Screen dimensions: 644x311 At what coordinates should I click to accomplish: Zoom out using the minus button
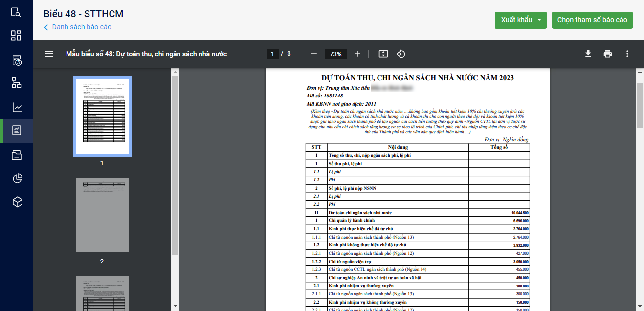coord(314,54)
